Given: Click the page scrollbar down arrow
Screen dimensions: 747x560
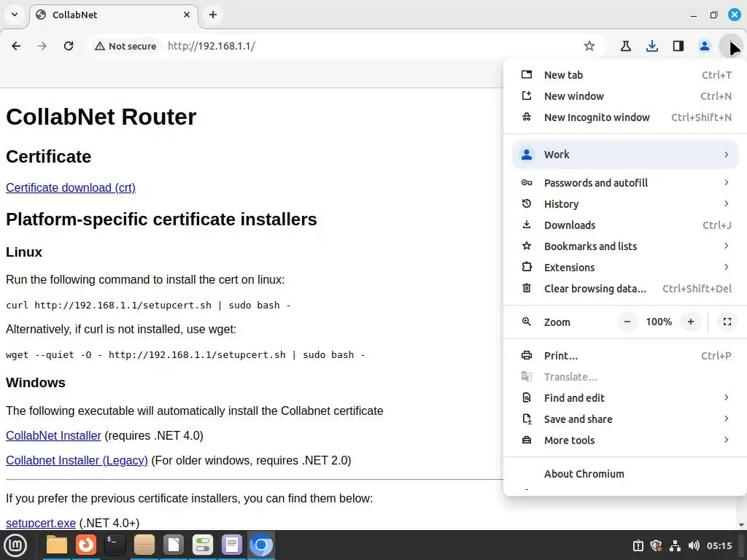Looking at the screenshot, I should coord(742,525).
